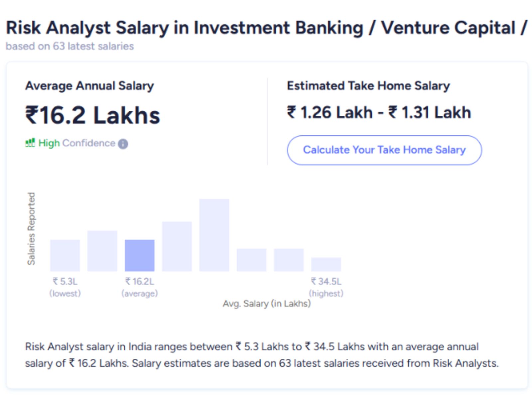Click the highest salary bar near 34.5L

(x=326, y=264)
